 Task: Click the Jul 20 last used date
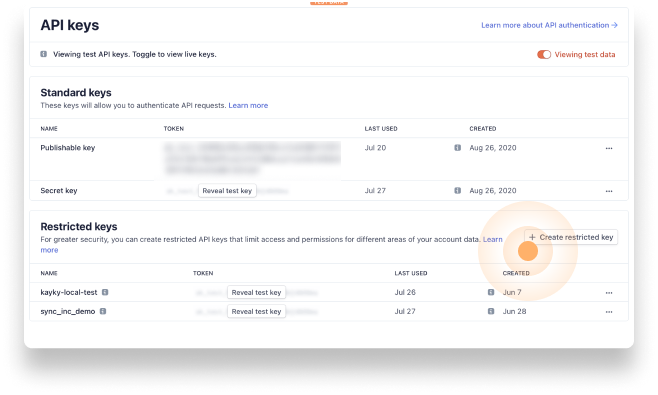[x=375, y=148]
